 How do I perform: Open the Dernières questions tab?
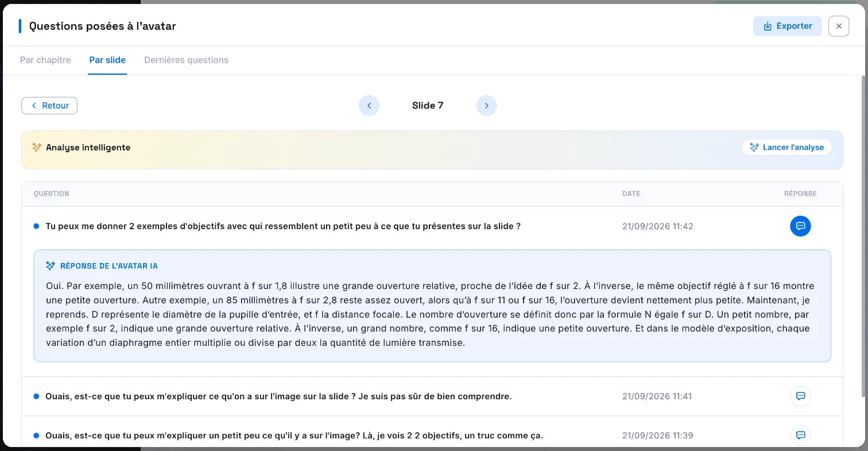coord(186,60)
